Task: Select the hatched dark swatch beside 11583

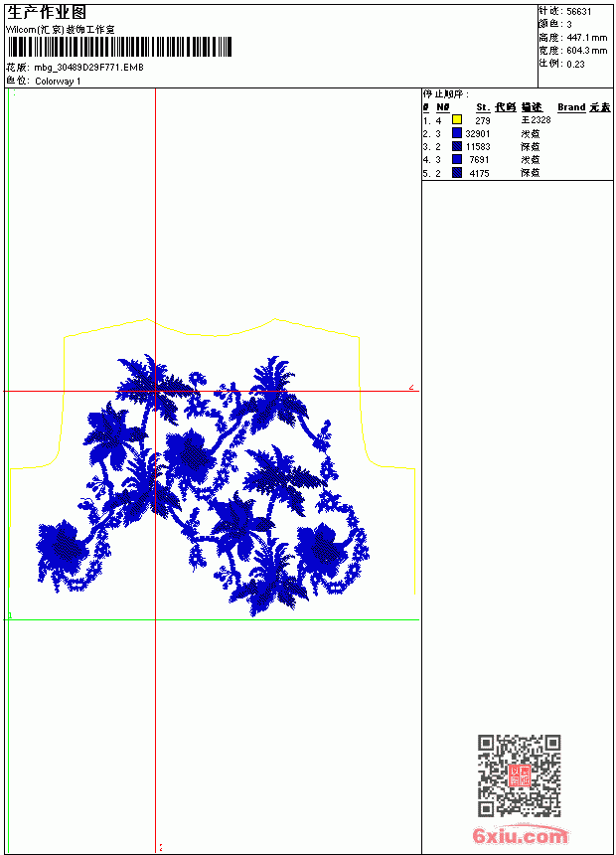Action: (x=457, y=146)
